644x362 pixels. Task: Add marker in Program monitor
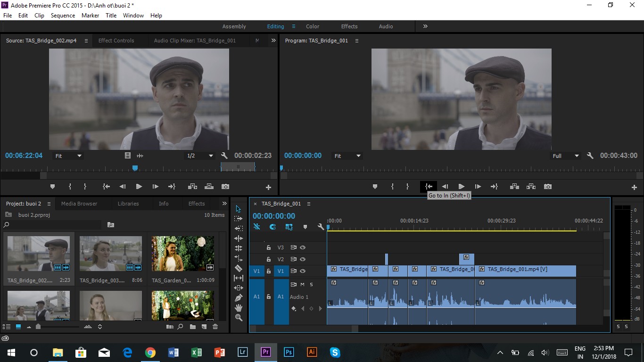point(375,187)
